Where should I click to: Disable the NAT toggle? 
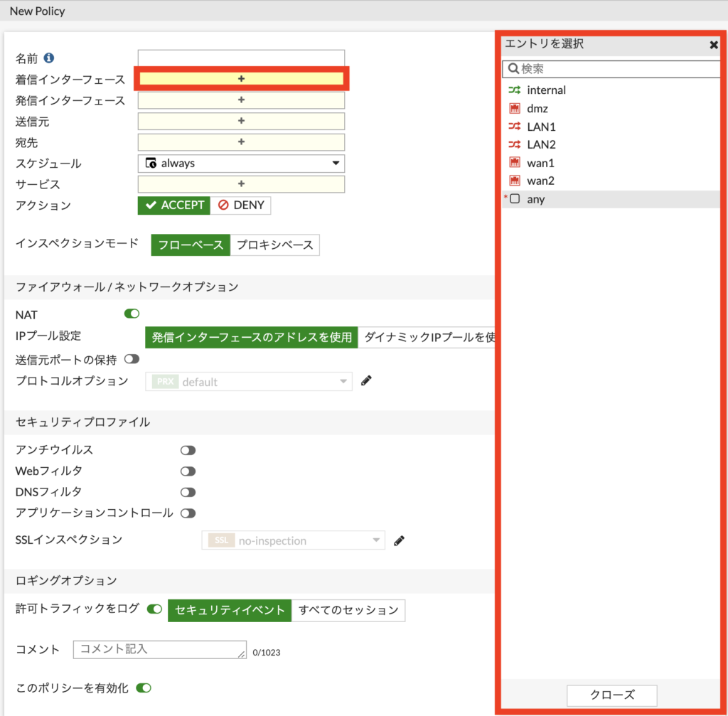pyautogui.click(x=131, y=314)
